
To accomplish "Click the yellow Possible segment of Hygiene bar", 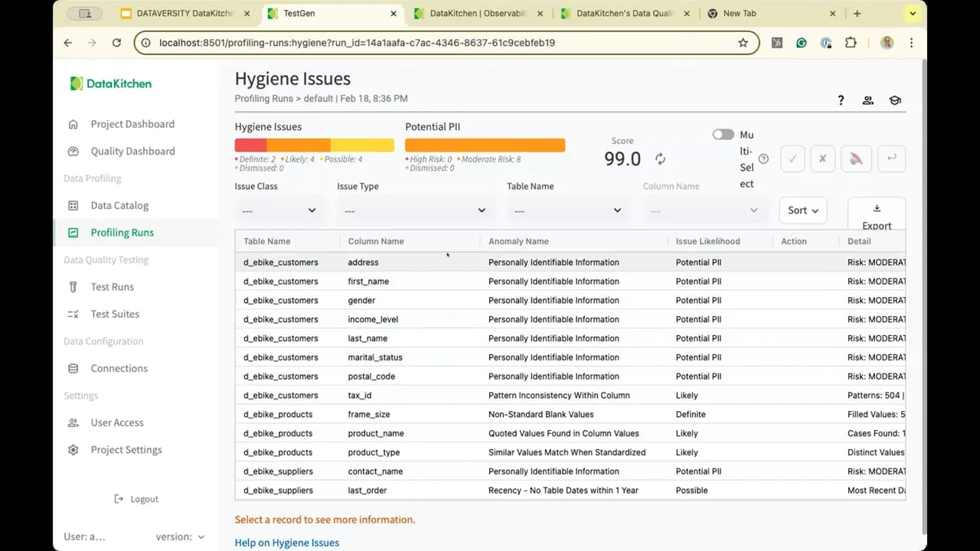I will pyautogui.click(x=362, y=145).
